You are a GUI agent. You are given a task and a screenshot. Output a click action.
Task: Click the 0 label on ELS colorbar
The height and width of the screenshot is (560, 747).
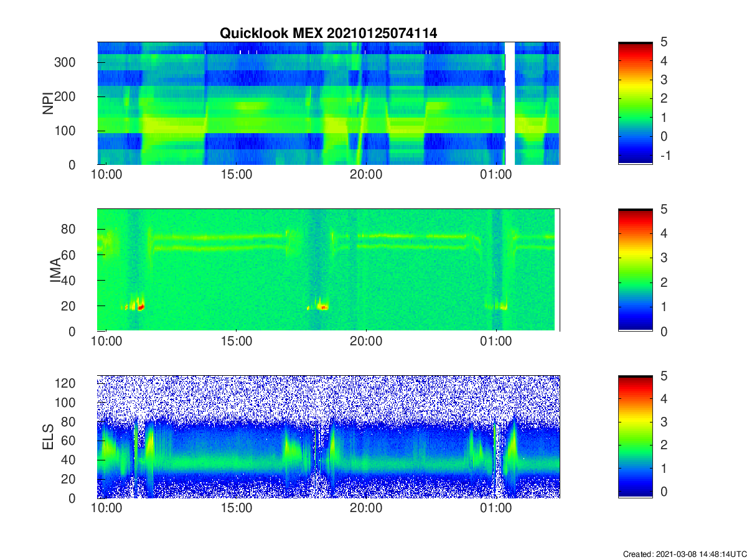[x=663, y=490]
